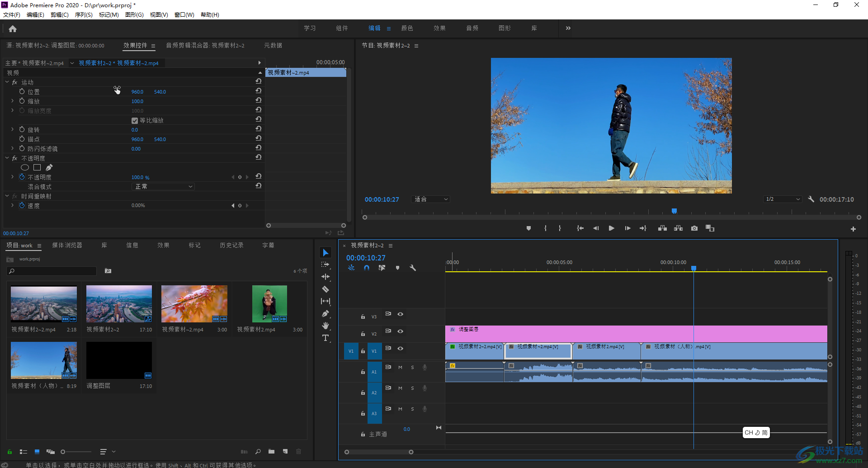868x468 pixels.
Task: Open the 序列(S) menu
Action: (x=84, y=15)
